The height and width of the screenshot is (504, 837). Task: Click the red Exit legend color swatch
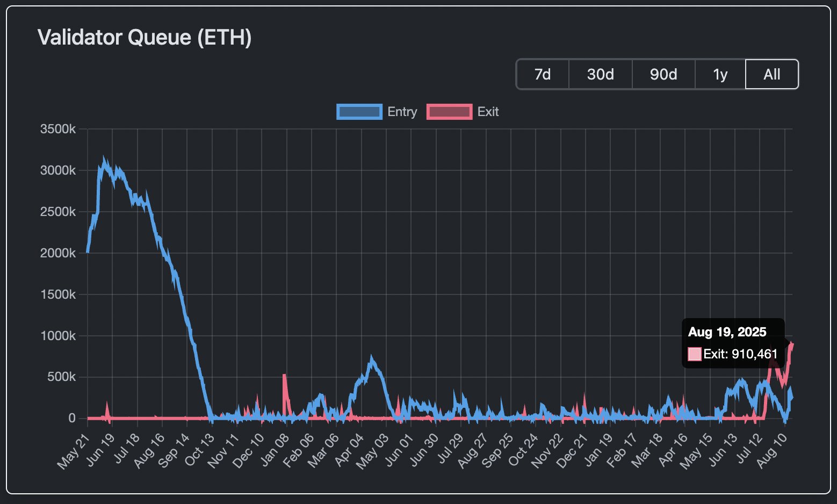tap(449, 111)
